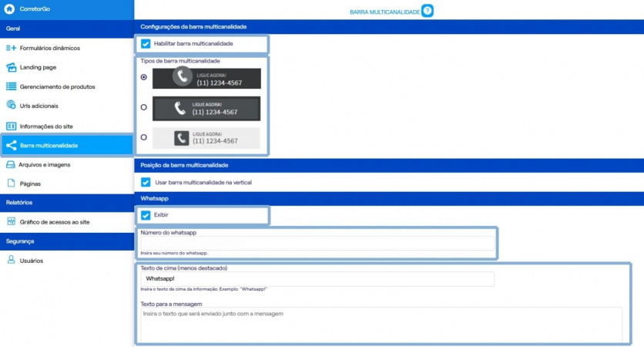Click the Tipos de barra multicanalidade label
644x347 pixels.
click(180, 61)
